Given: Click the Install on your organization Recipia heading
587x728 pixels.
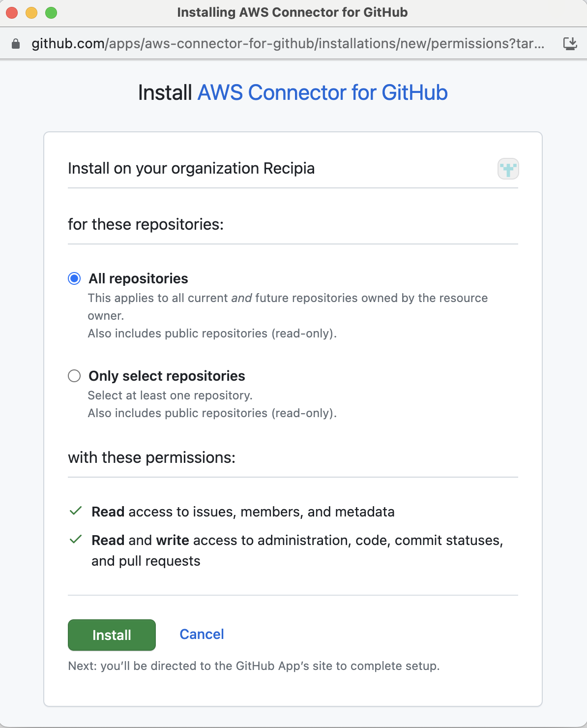Looking at the screenshot, I should (191, 168).
